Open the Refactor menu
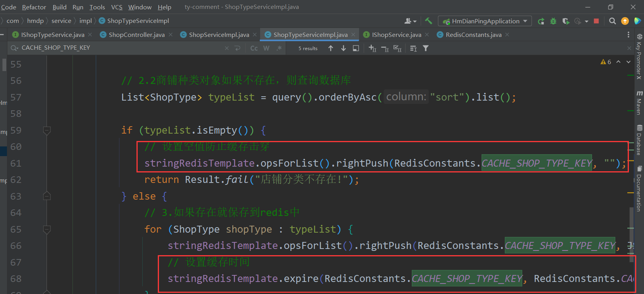The height and width of the screenshot is (294, 644). 34,7
